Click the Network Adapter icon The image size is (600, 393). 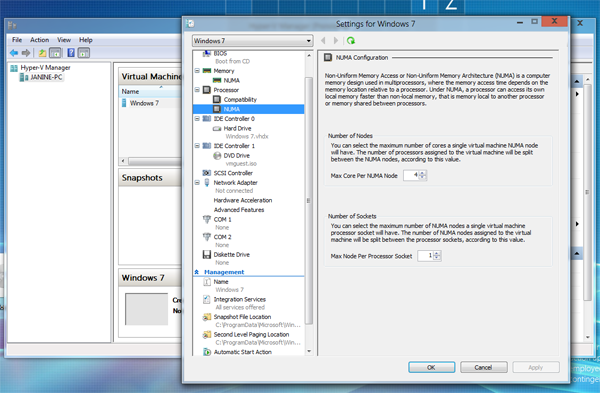pos(207,183)
